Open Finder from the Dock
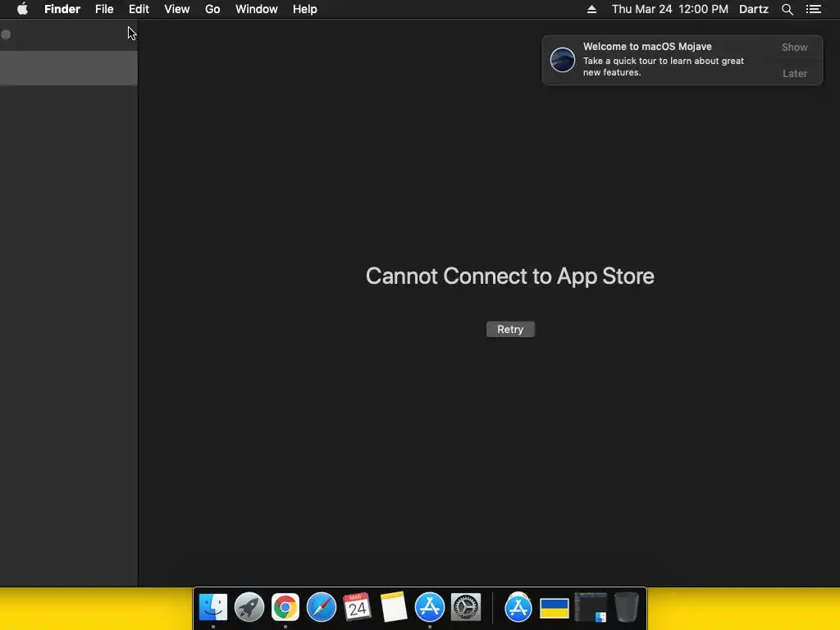 [213, 608]
